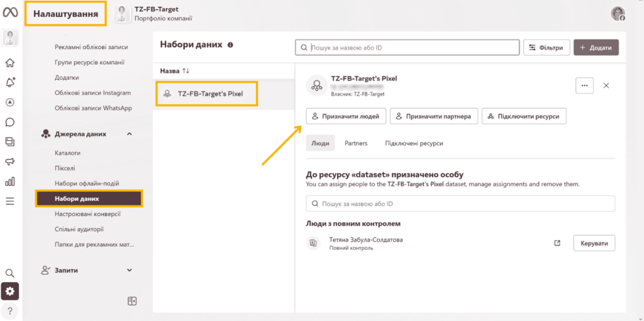
Task: Sort the list by Назва arrows
Action: point(186,70)
